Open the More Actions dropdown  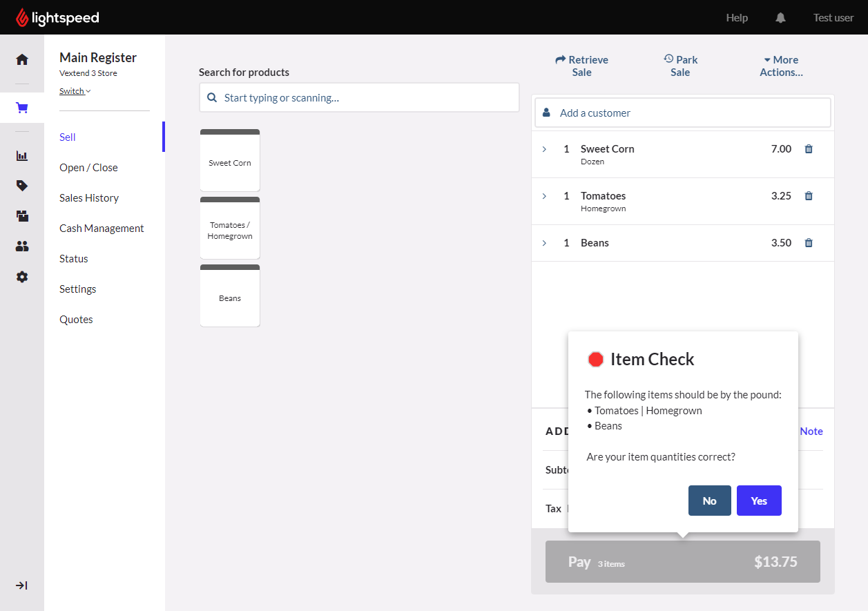pos(781,66)
